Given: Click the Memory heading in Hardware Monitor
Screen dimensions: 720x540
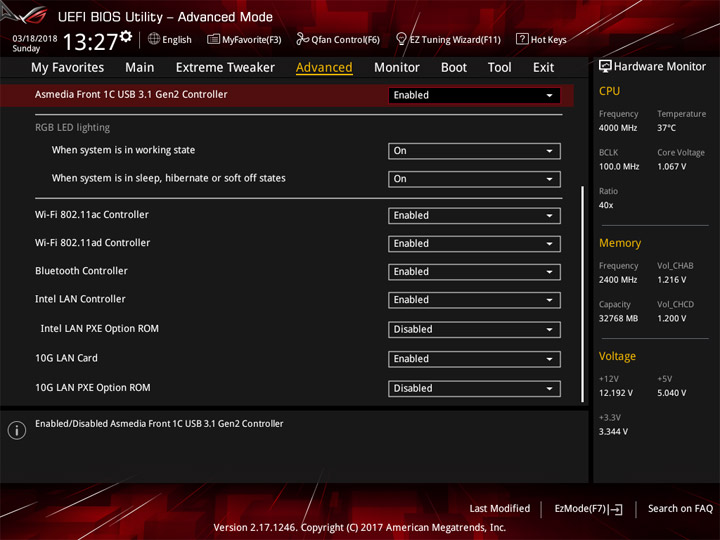Looking at the screenshot, I should (x=620, y=243).
